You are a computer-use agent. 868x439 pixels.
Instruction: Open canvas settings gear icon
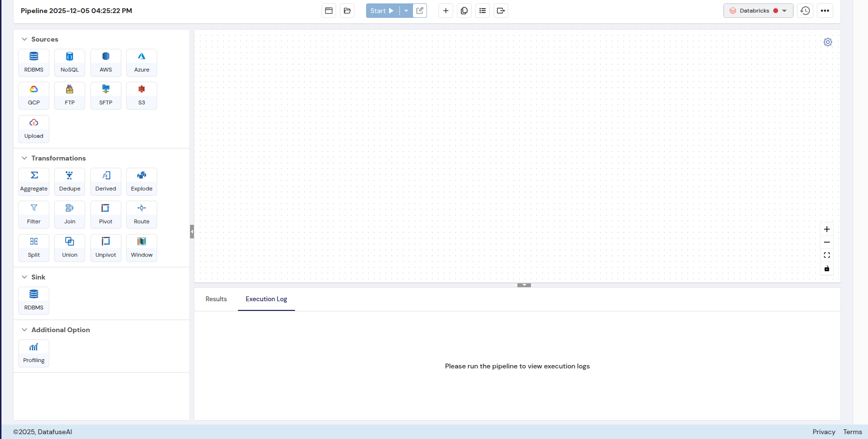coord(827,42)
